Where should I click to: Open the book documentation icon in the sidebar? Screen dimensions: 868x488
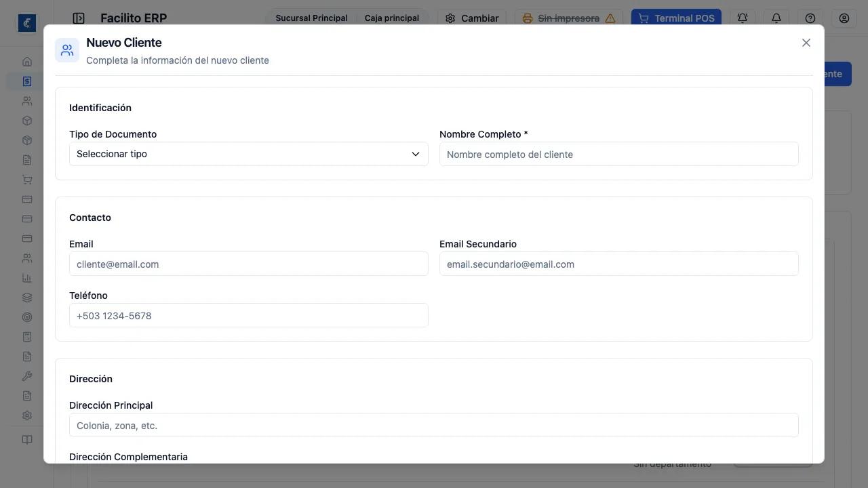point(27,440)
